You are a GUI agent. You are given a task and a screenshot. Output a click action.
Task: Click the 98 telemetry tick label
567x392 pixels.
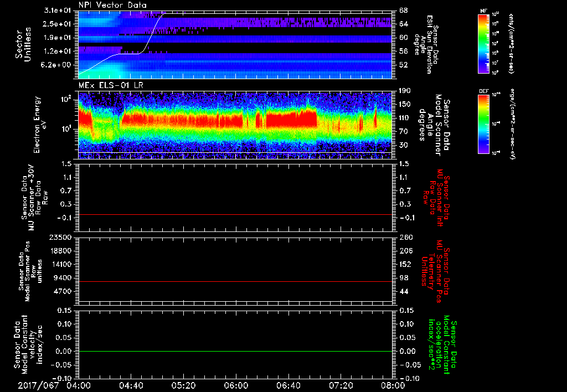point(403,278)
